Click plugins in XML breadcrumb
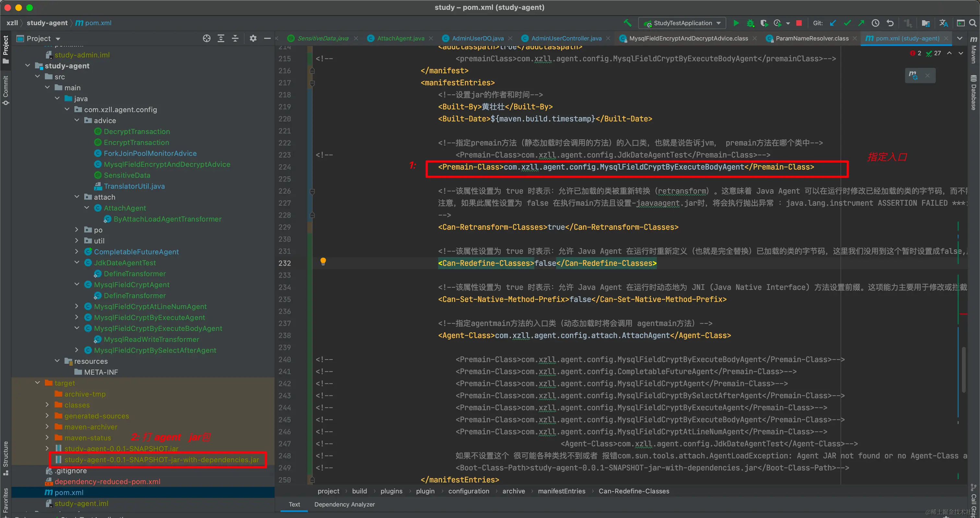The height and width of the screenshot is (518, 980). pyautogui.click(x=391, y=491)
